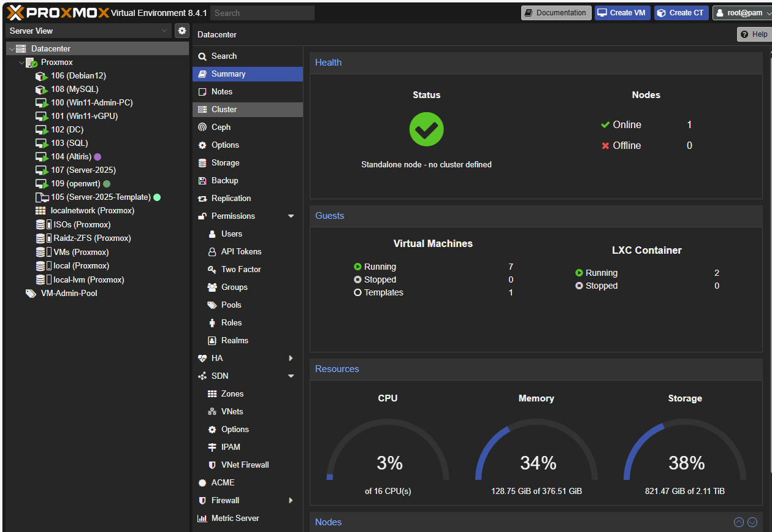Click the Ceph icon in the sidebar
This screenshot has height=532, width=772.
tap(202, 127)
